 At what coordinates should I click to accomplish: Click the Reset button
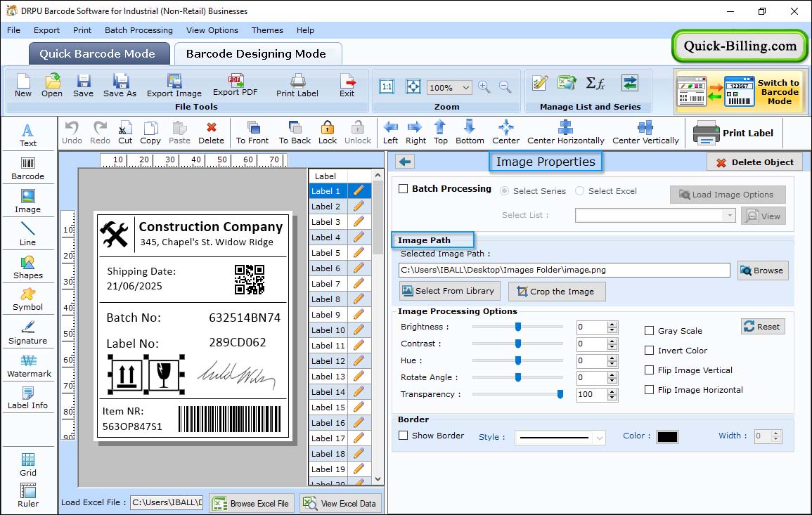[x=763, y=327]
